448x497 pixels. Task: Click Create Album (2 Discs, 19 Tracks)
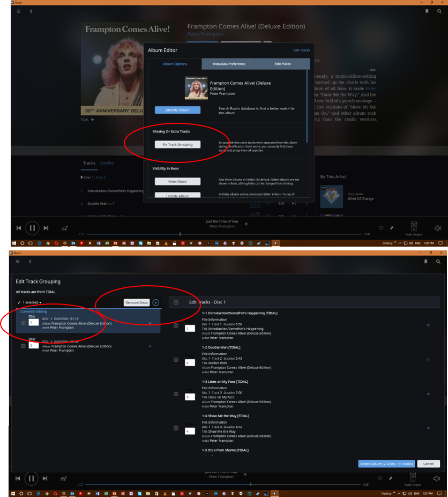pos(386,464)
